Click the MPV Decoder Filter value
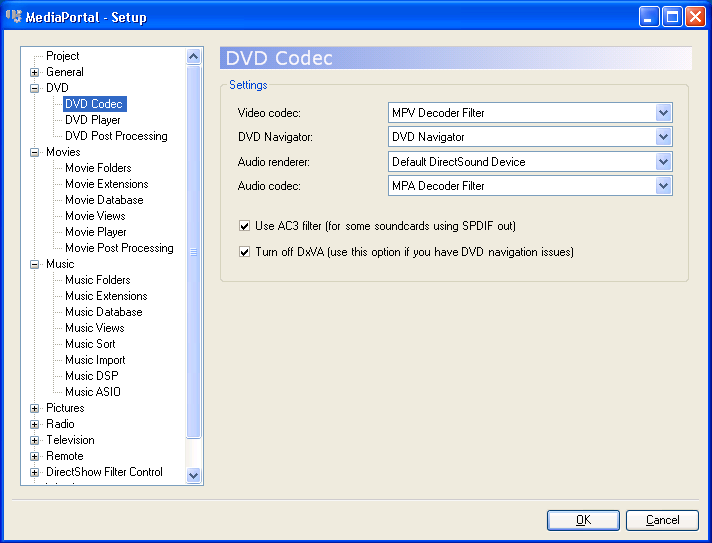The height and width of the screenshot is (543, 712). [x=438, y=113]
